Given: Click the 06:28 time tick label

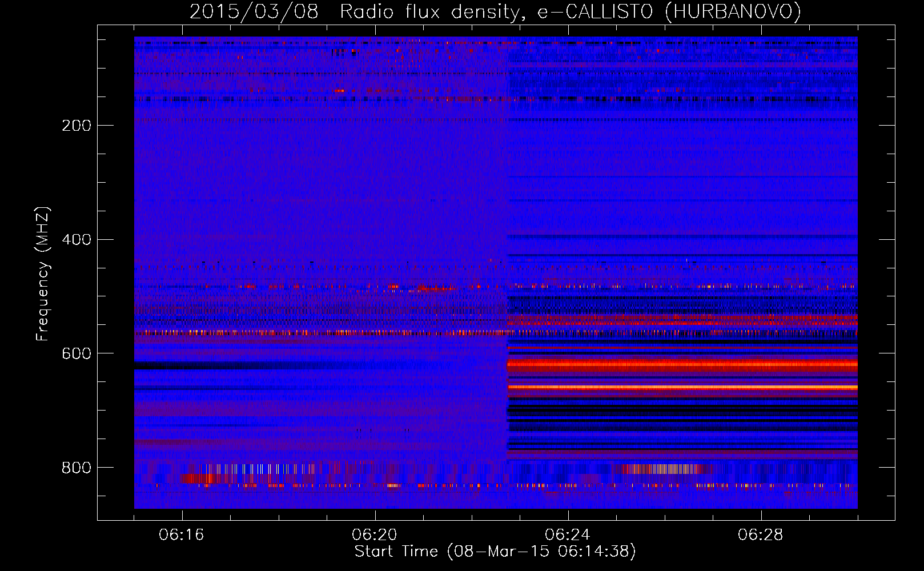Looking at the screenshot, I should click(x=760, y=535).
